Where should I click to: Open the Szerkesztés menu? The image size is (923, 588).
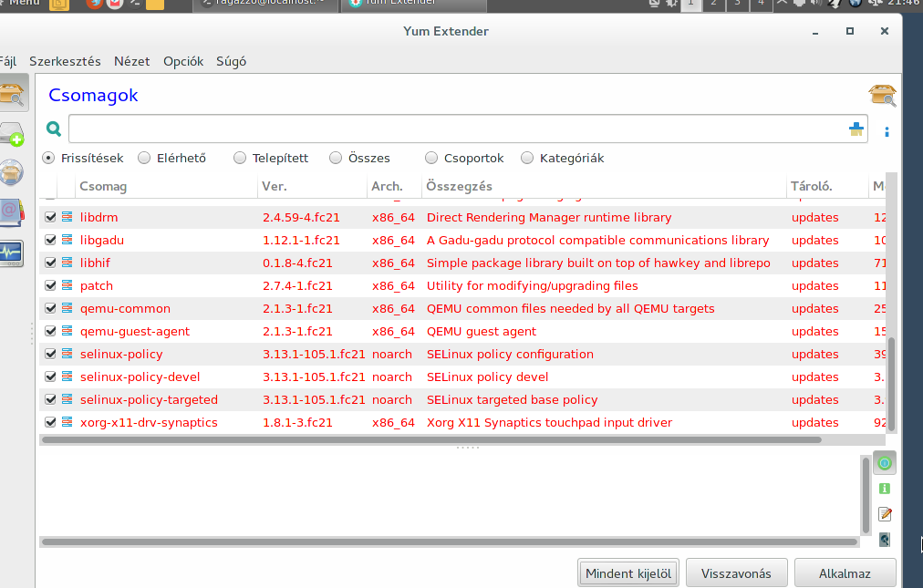click(65, 61)
